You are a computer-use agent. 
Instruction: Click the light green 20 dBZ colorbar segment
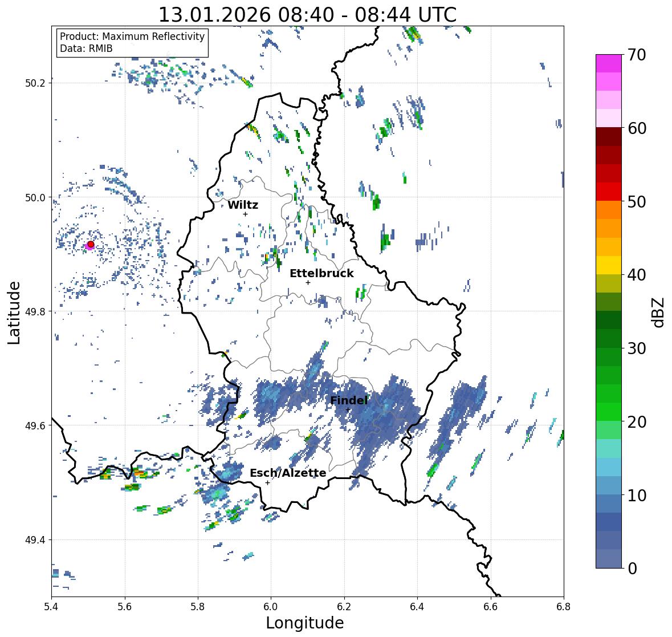coord(609,430)
